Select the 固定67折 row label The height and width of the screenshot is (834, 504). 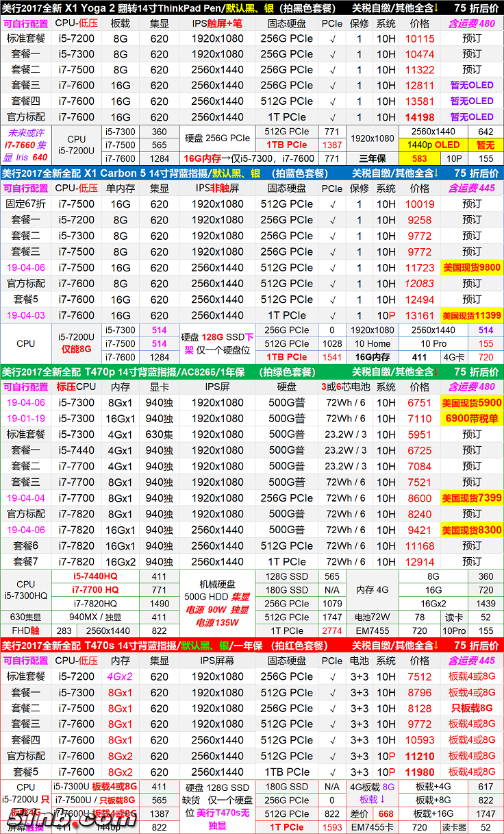pos(26,204)
